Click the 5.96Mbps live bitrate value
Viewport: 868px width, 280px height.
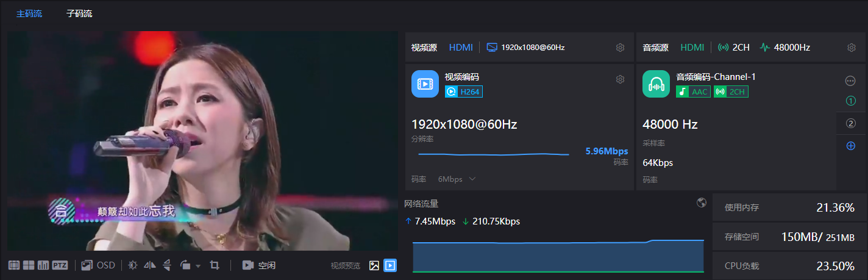click(x=607, y=151)
